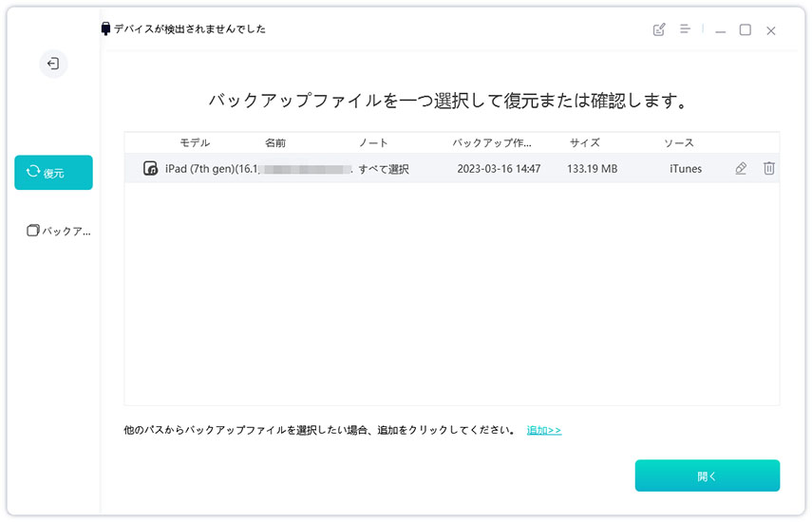Sort by the モデル column header
Viewport: 812px width, 522px height.
tap(194, 143)
